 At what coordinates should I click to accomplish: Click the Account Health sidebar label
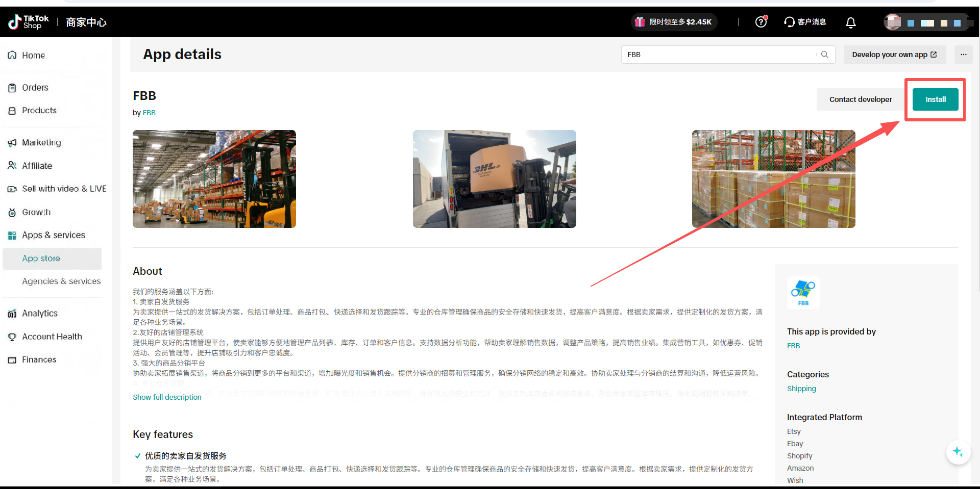(x=52, y=337)
